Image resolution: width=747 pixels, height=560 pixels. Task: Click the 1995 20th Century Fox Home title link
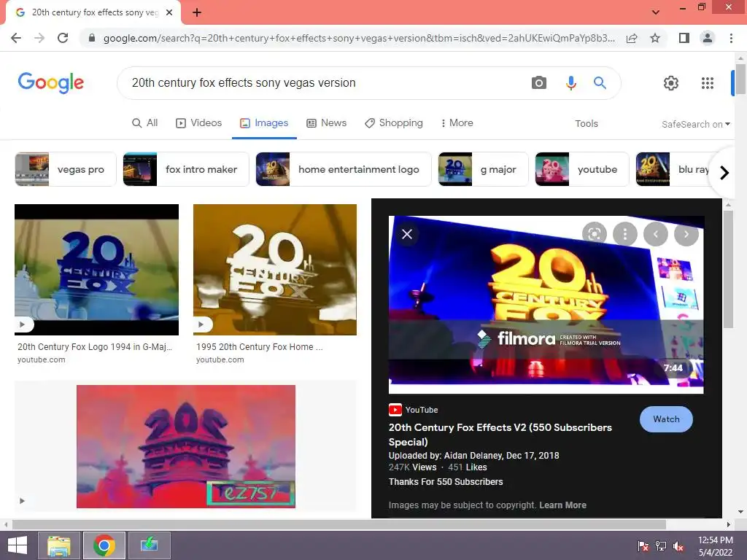(259, 346)
